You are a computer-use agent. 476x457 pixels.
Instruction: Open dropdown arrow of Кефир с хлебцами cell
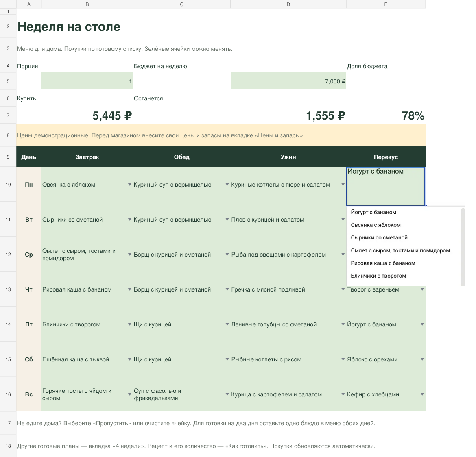[422, 394]
